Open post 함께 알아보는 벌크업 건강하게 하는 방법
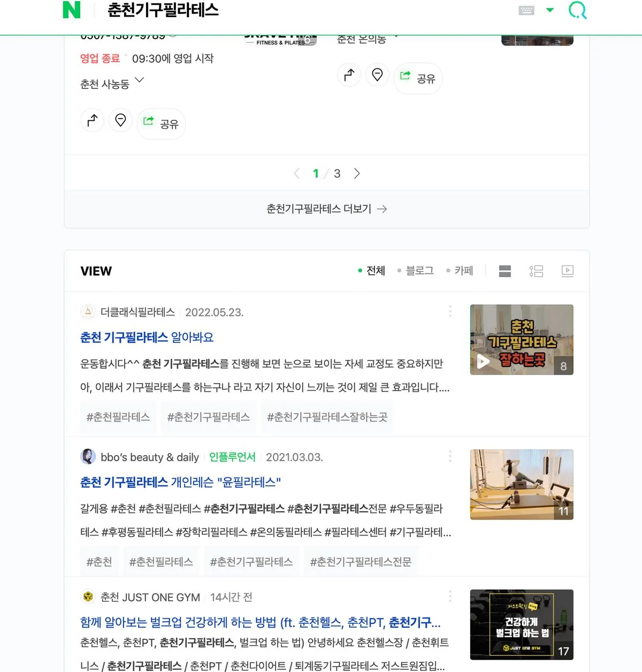Image resolution: width=642 pixels, height=672 pixels. point(261,623)
